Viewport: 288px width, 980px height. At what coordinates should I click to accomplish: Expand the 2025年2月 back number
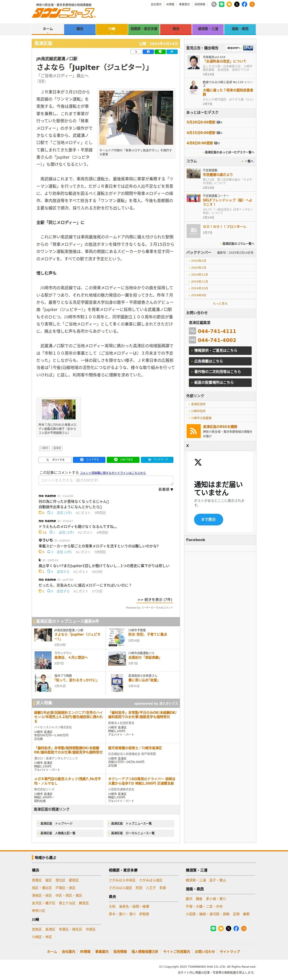tap(199, 261)
